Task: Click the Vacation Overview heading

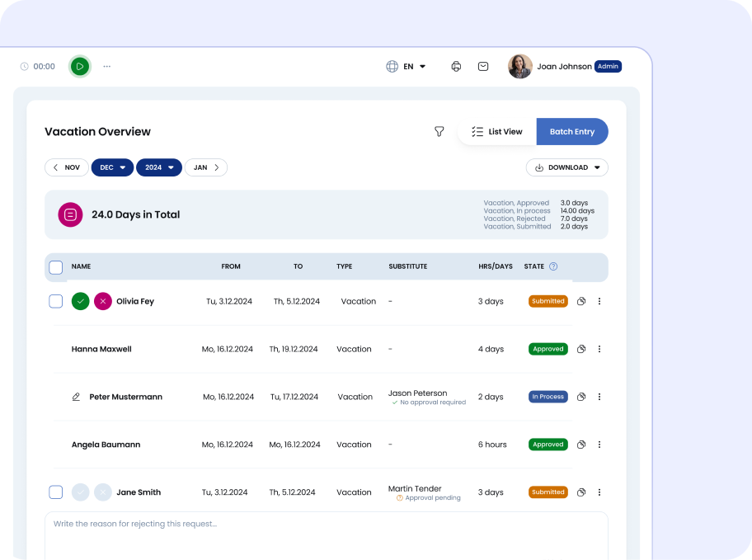Action: (97, 131)
